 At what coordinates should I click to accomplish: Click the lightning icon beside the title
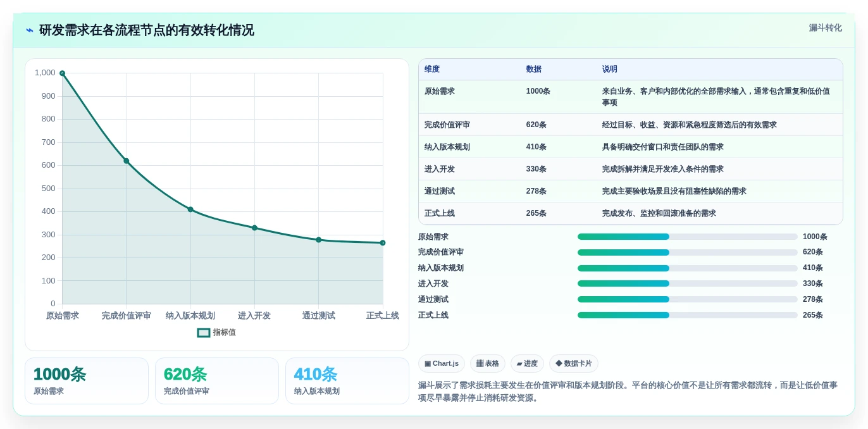30,30
